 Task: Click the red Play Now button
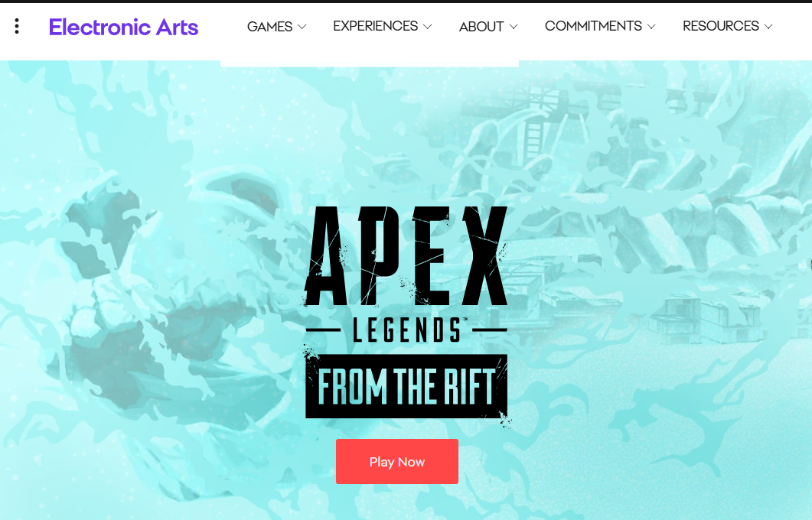tap(397, 462)
